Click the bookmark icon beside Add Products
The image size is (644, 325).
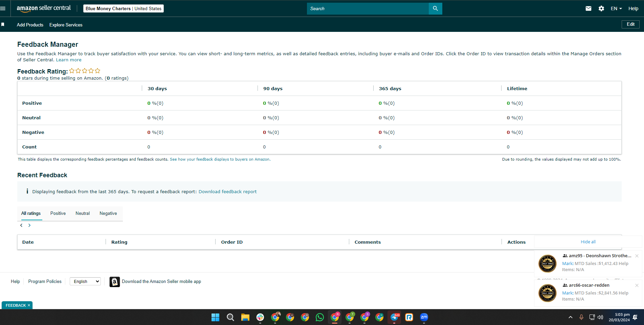click(x=3, y=24)
